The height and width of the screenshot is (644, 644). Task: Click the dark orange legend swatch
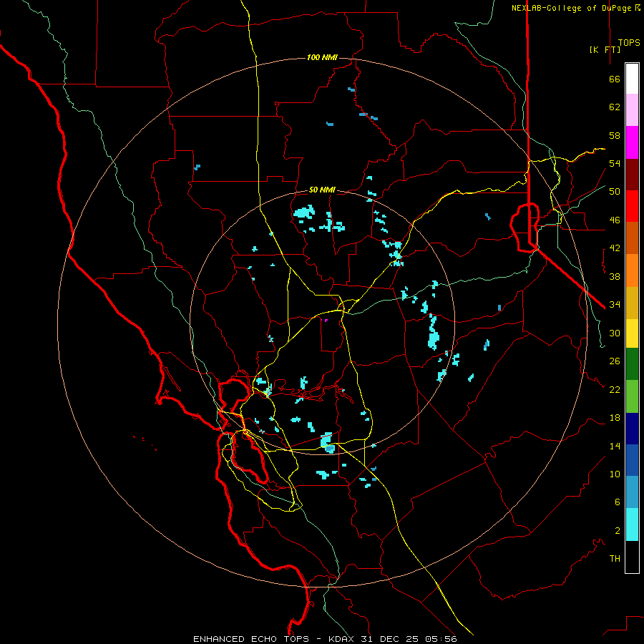pyautogui.click(x=632, y=238)
